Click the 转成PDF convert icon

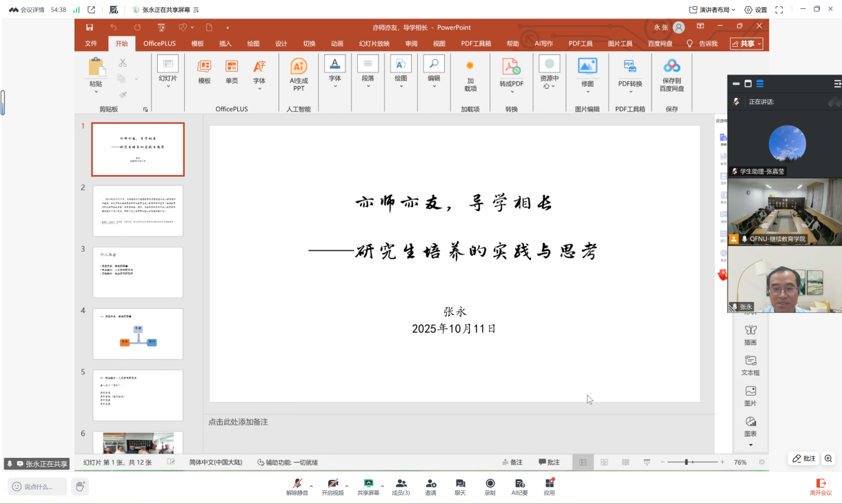511,67
